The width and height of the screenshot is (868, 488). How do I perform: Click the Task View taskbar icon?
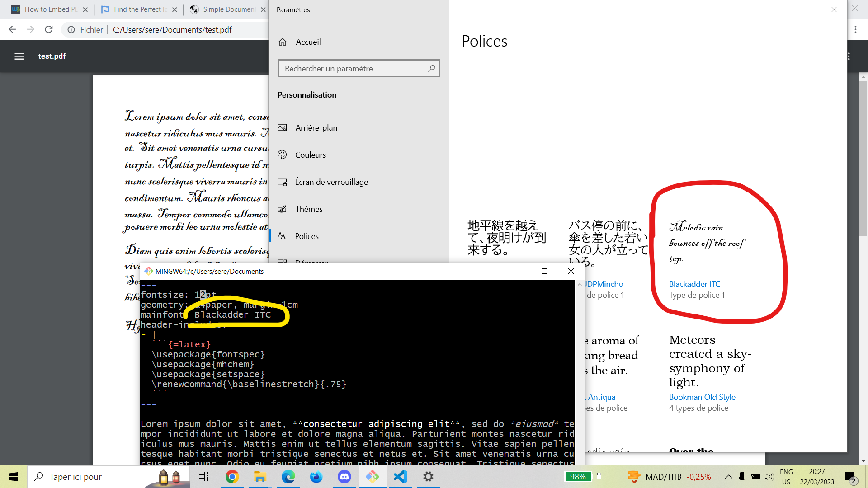[203, 477]
